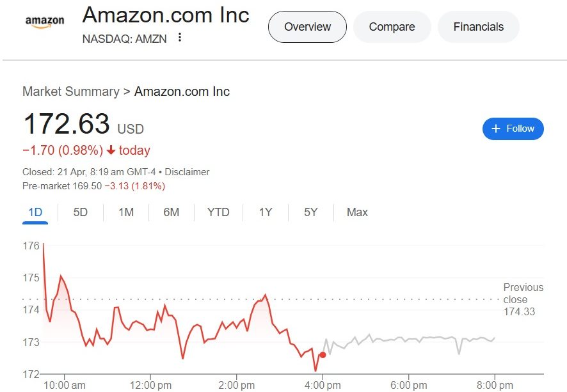Image resolution: width=567 pixels, height=392 pixels.
Task: Click the red down arrow beside today
Action: [111, 150]
